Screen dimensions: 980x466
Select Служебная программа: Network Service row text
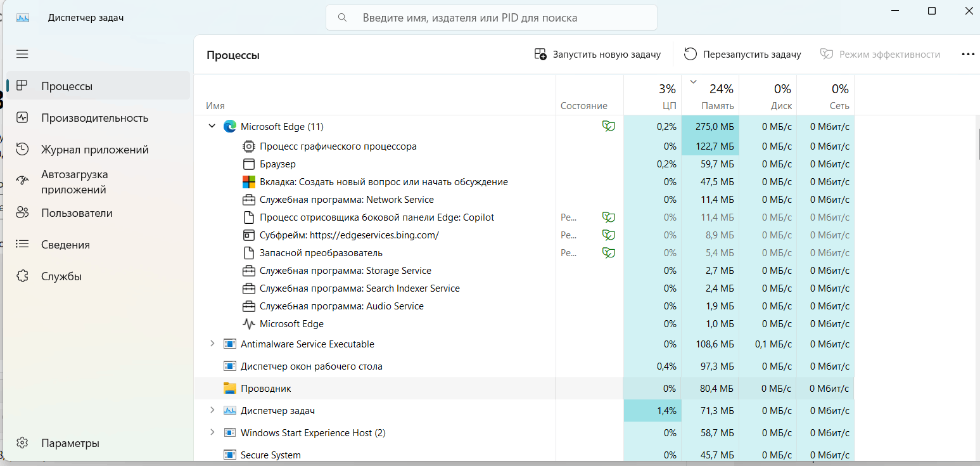(x=347, y=200)
